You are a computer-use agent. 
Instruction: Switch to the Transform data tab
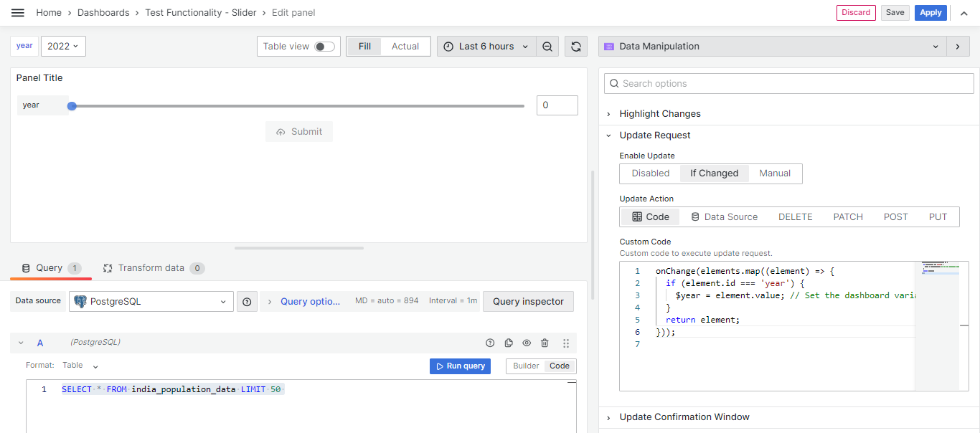click(x=154, y=268)
